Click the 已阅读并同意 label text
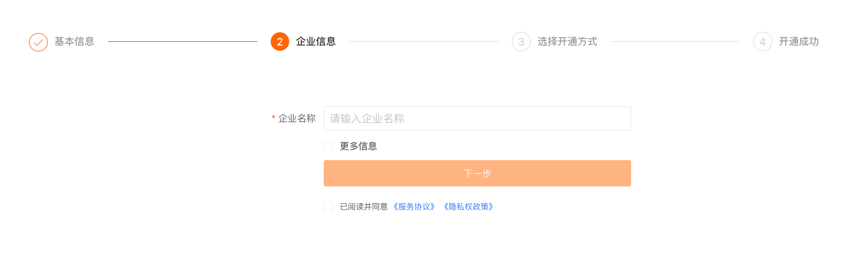 364,206
